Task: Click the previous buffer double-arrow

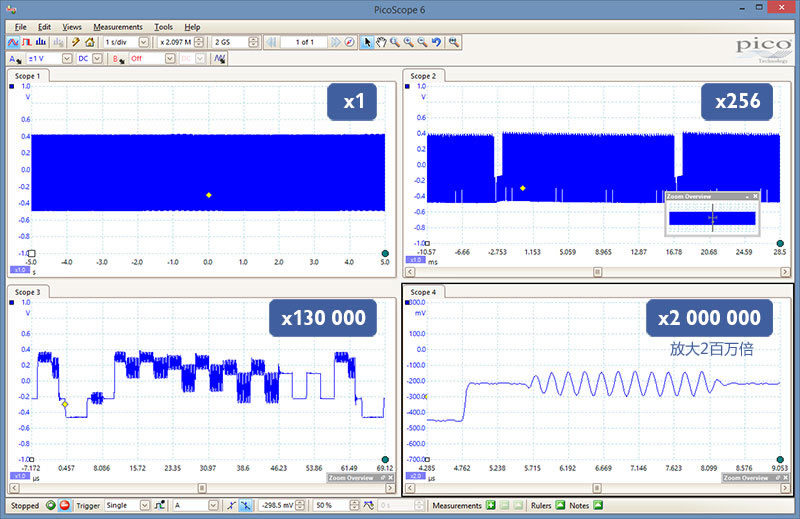Action: coord(271,42)
